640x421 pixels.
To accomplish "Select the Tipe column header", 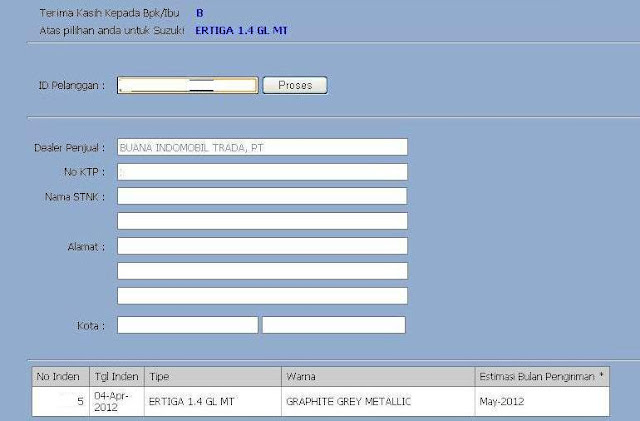I will 213,376.
